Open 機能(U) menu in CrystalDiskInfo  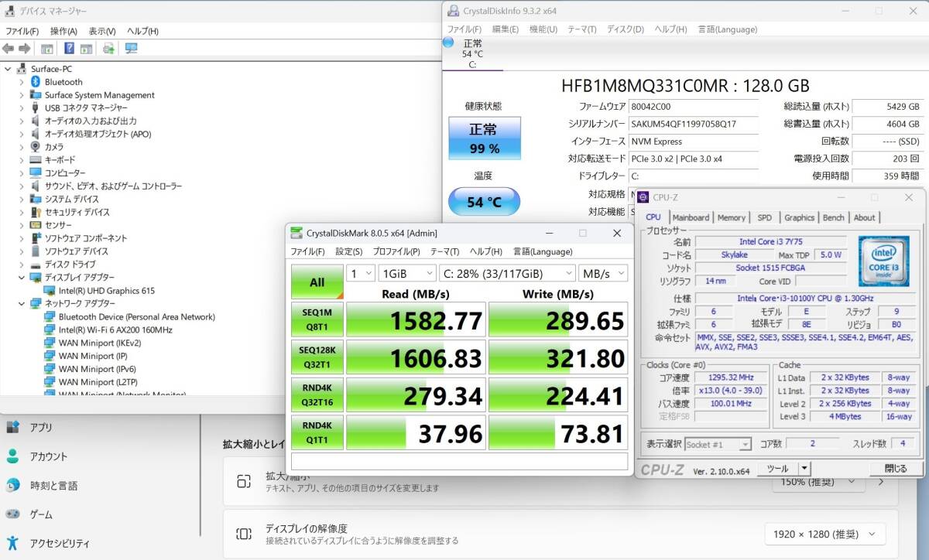click(543, 29)
